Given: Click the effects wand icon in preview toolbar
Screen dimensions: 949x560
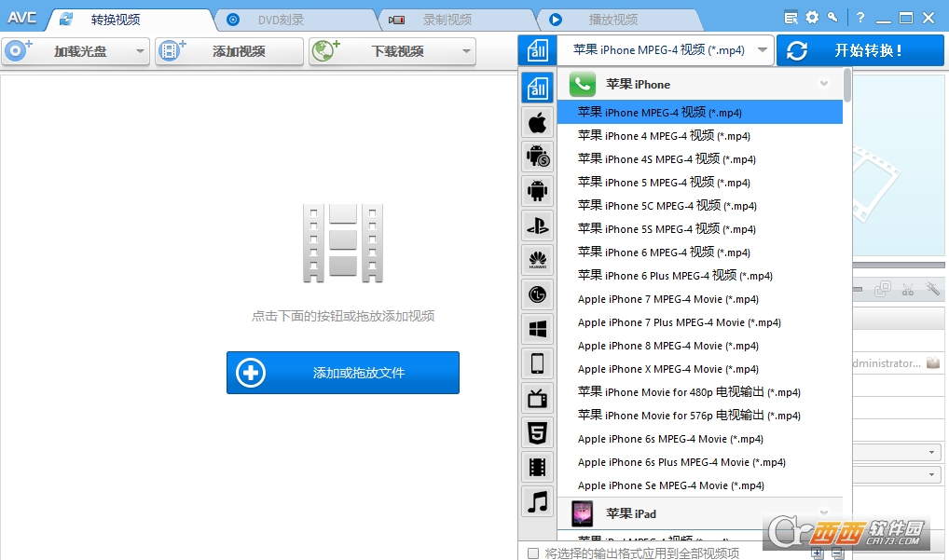Looking at the screenshot, I should tap(932, 289).
